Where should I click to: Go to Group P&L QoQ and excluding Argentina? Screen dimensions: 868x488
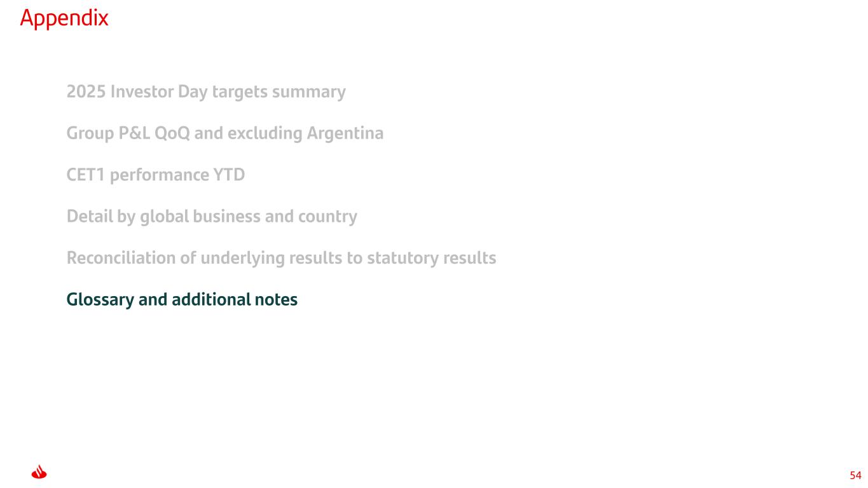[224, 133]
